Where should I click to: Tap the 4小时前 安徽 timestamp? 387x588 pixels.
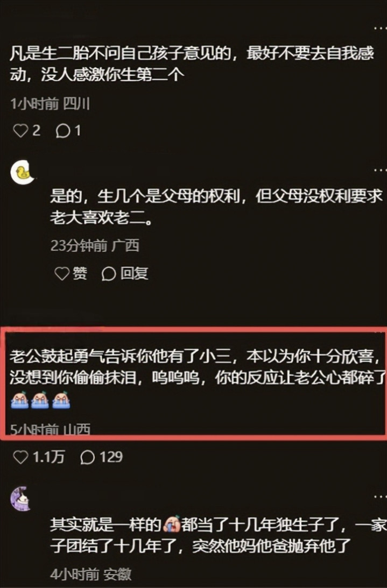(91, 574)
